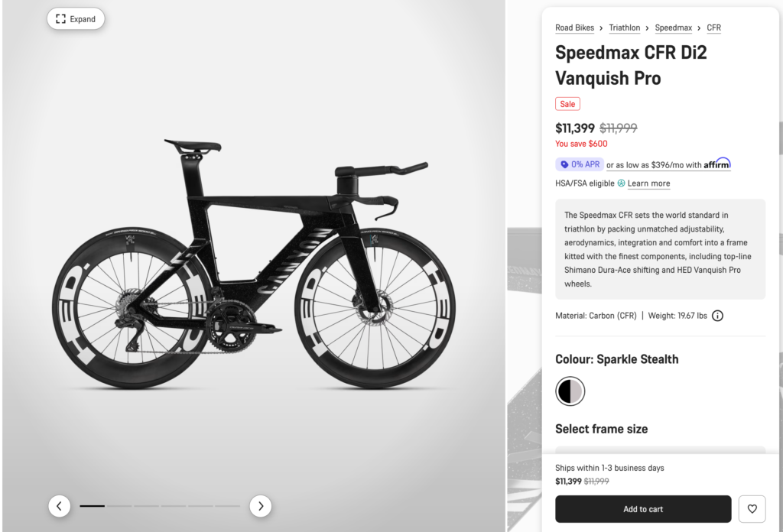This screenshot has width=783, height=532.
Task: Open the HSA/FSA Learn more link
Action: coord(648,183)
